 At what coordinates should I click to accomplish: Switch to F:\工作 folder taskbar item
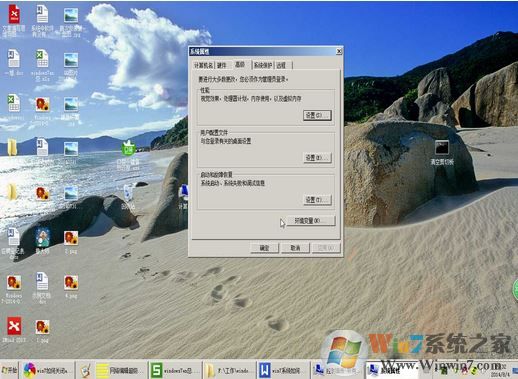[x=229, y=370]
